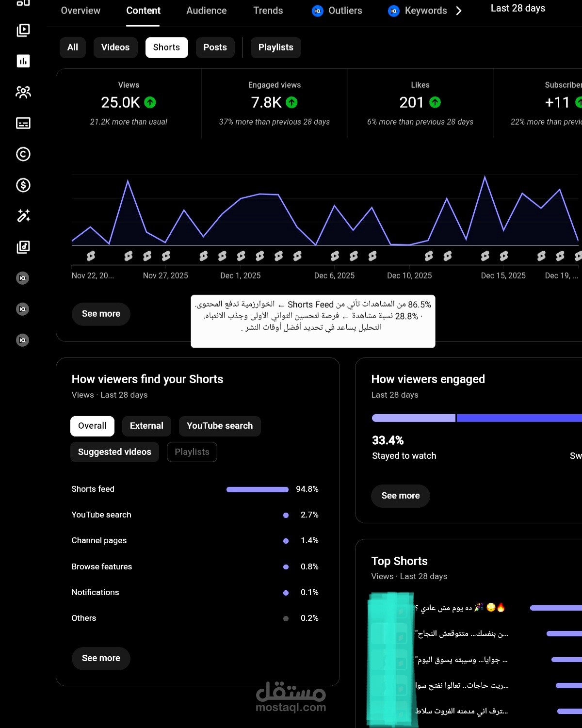Open the Analytics bar-chart sidebar icon
Screen dimensions: 582x728
coord(23,61)
